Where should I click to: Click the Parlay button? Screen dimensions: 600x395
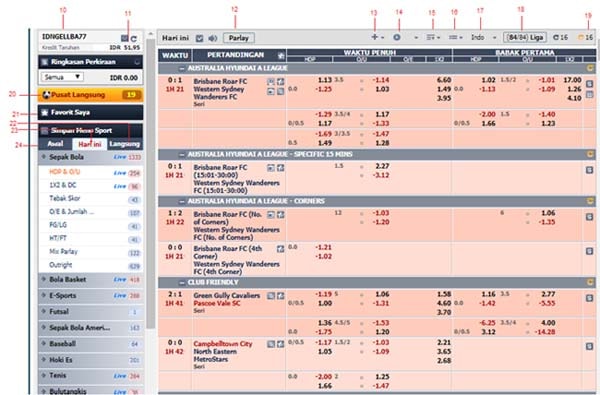[239, 38]
